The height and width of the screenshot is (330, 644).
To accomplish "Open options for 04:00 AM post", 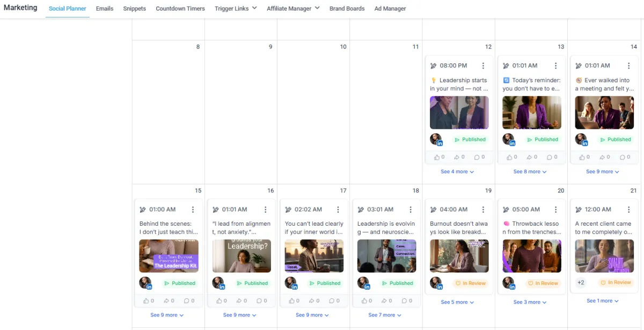I will coord(483,210).
